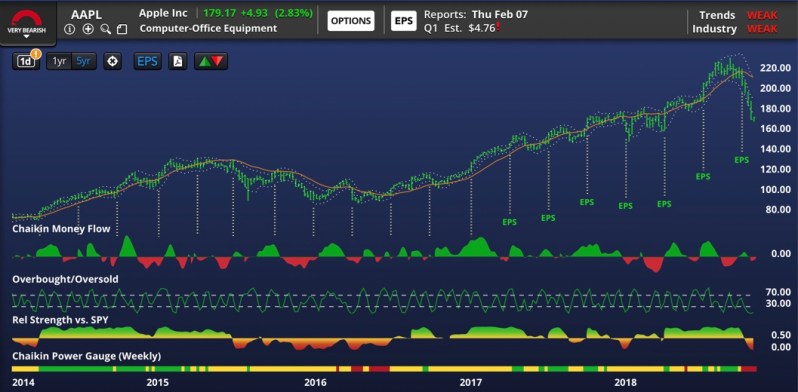This screenshot has width=798, height=392.
Task: Click the 2018 year label on timeline
Action: click(x=625, y=382)
